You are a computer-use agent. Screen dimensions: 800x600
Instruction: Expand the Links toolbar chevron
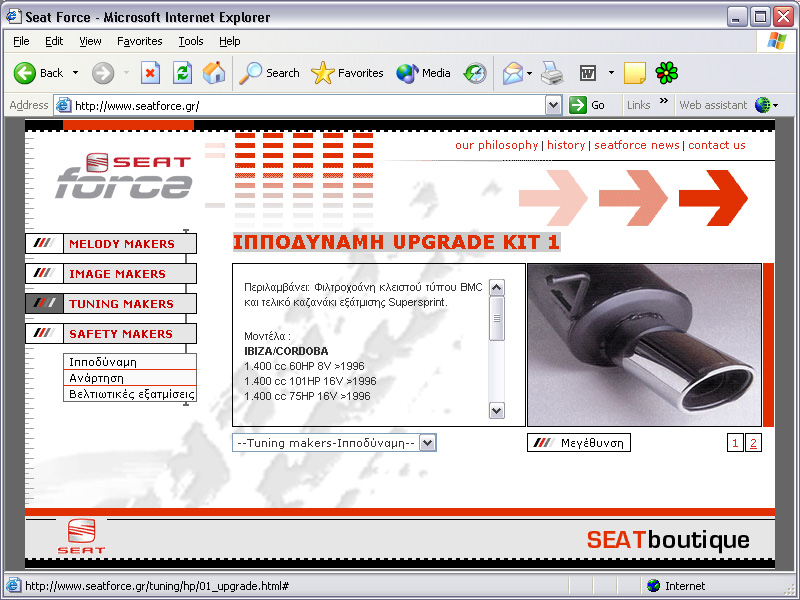pos(664,101)
